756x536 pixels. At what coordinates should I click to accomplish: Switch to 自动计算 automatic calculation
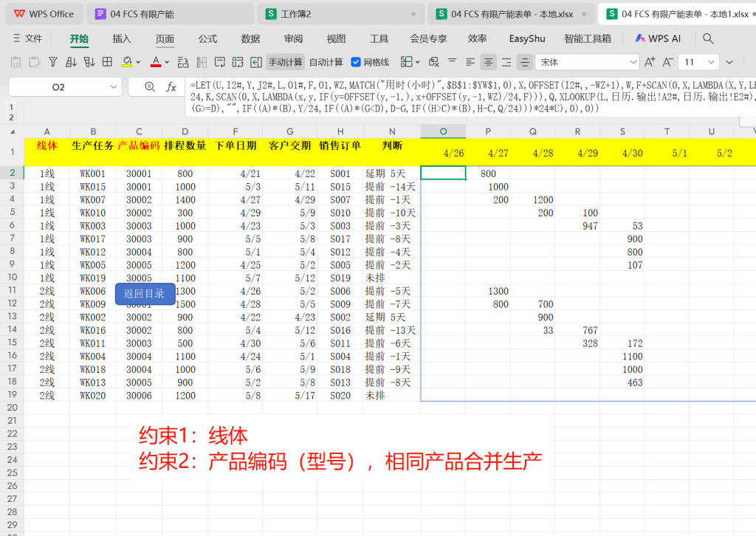click(326, 62)
